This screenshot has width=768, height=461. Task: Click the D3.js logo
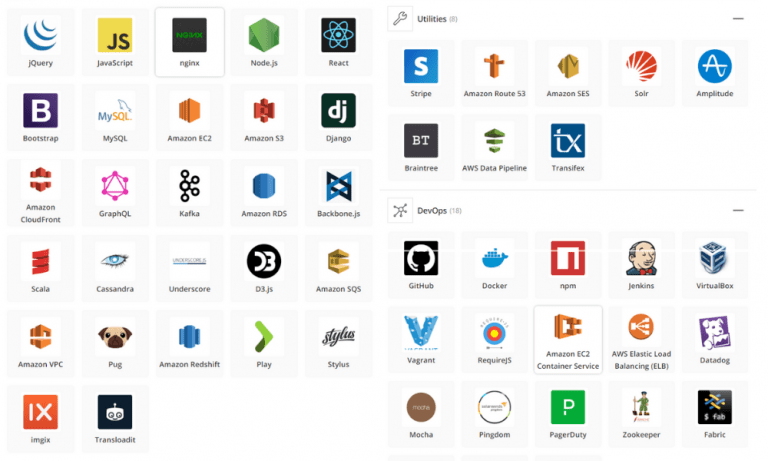[264, 262]
